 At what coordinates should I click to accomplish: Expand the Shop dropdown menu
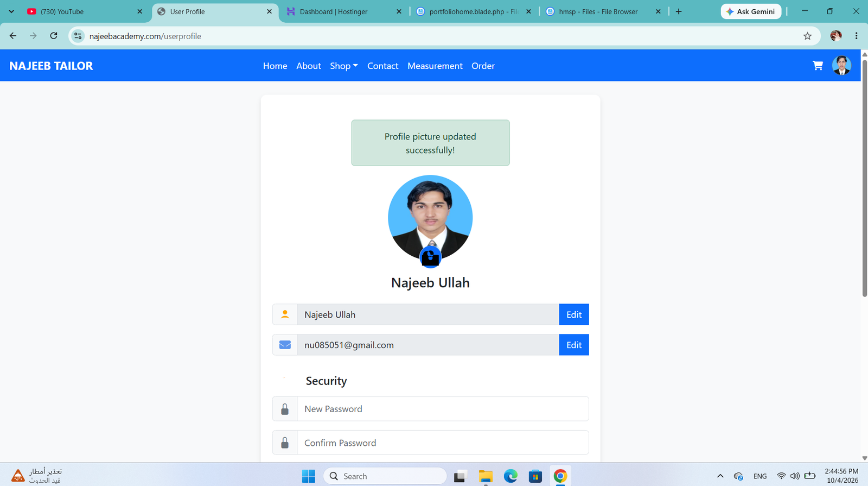click(x=344, y=66)
